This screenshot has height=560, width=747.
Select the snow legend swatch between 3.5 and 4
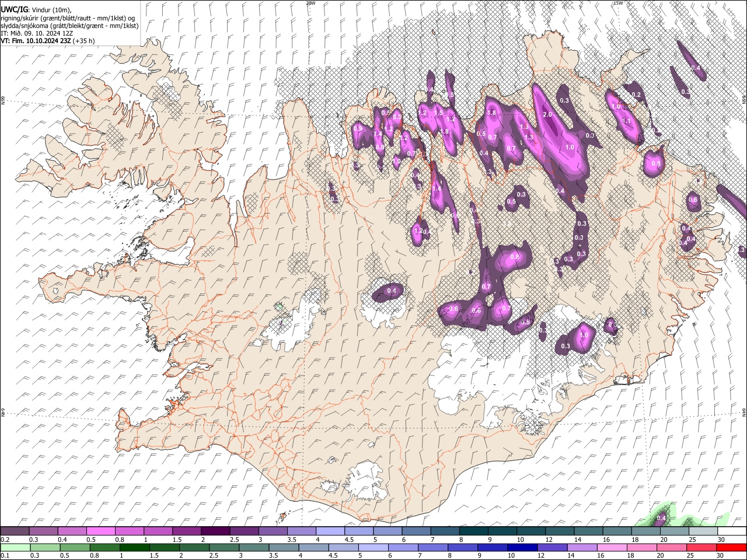pyautogui.click(x=301, y=531)
